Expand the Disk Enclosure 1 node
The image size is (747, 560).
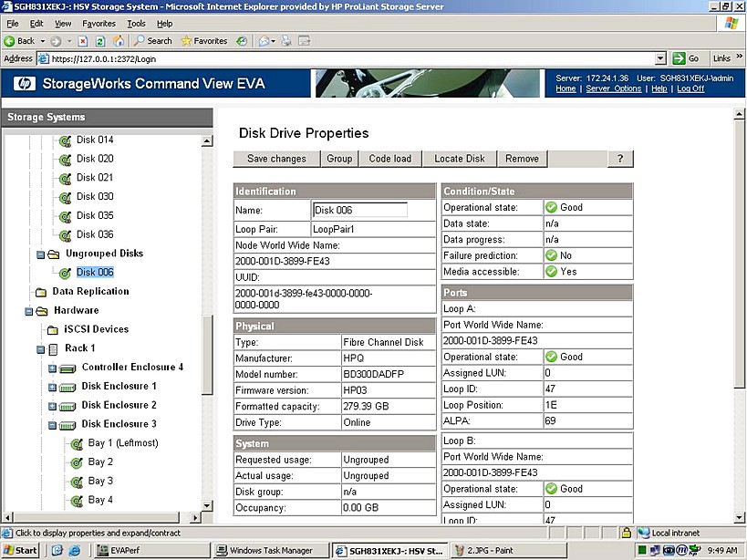52,388
